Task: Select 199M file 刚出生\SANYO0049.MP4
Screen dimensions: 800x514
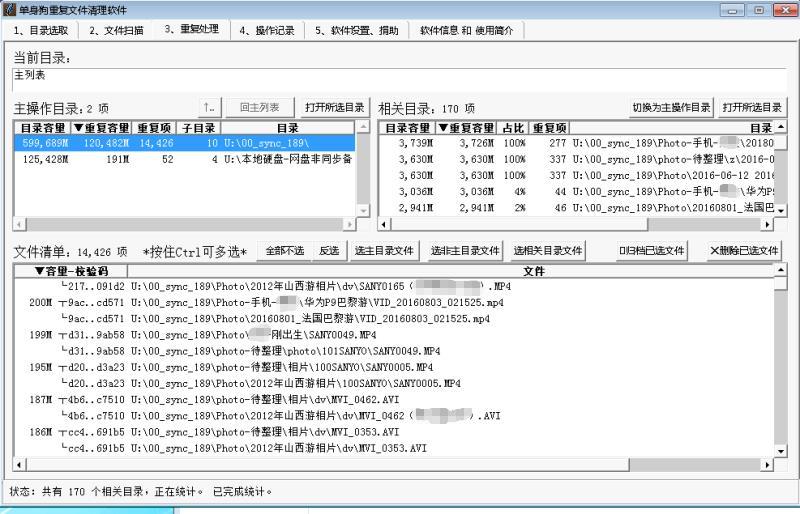Action: tap(394, 335)
